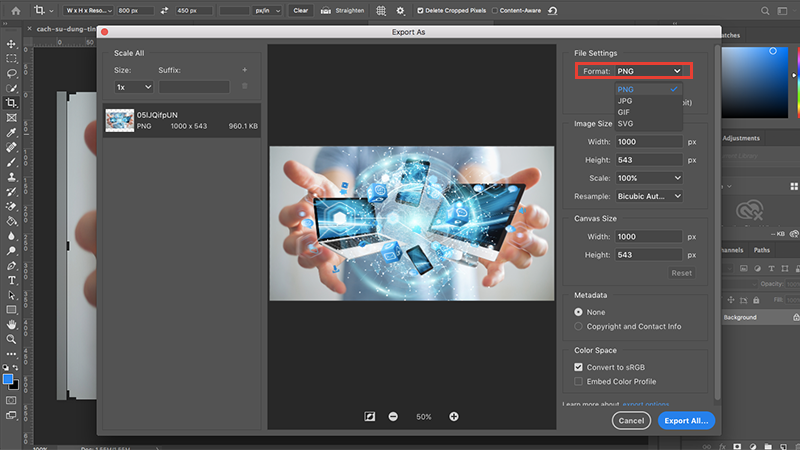The height and width of the screenshot is (450, 800).
Task: Select the Lasso tool
Action: [11, 73]
